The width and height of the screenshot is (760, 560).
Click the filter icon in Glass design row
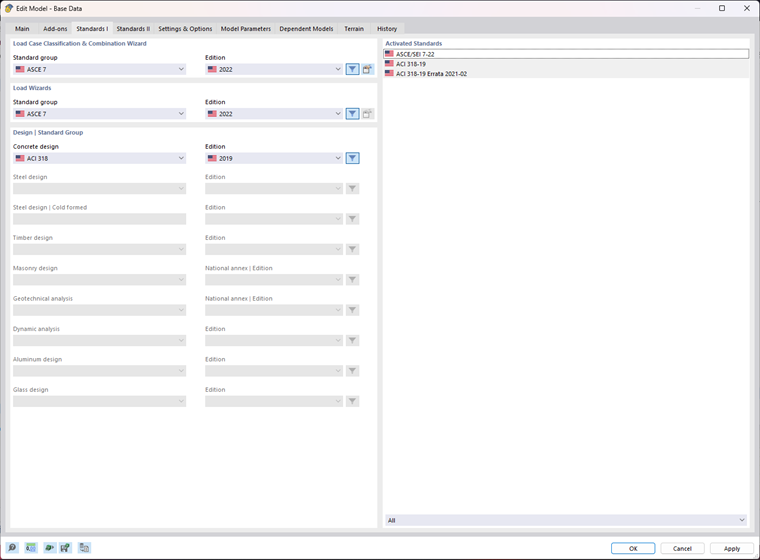click(x=352, y=401)
